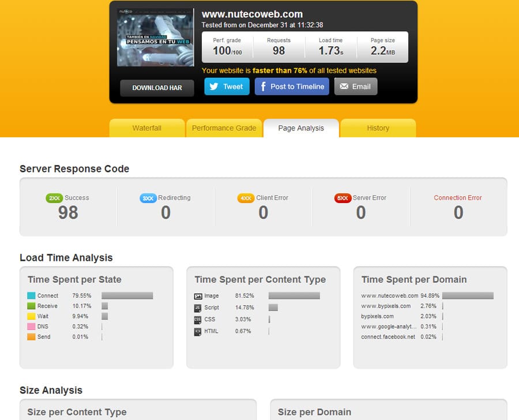Click the orange 4XX Client Error badge
Screen dimensions: 519x420
coord(246,198)
